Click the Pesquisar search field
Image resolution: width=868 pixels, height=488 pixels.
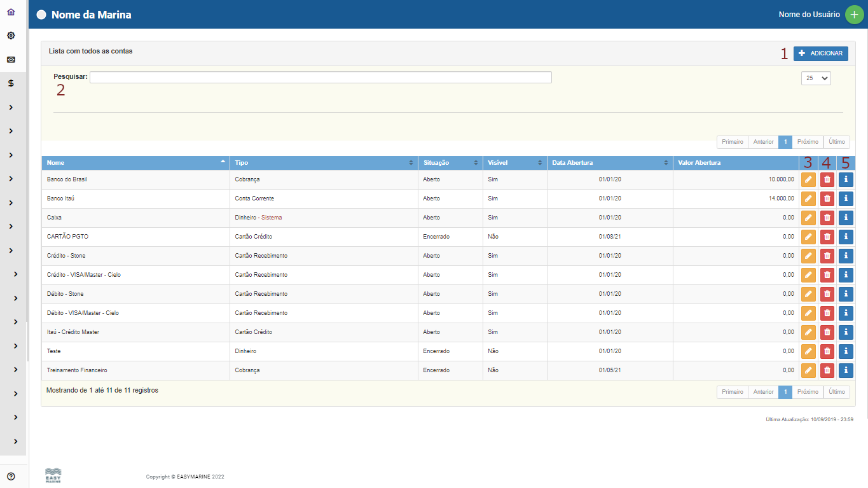[x=320, y=77]
